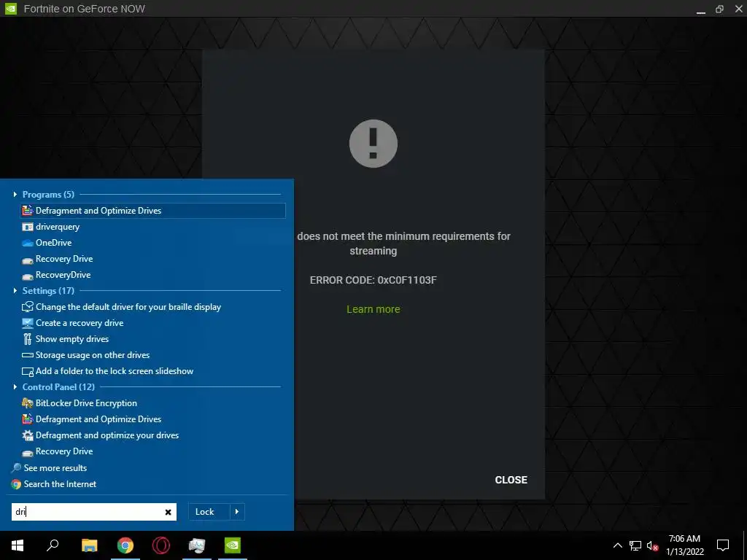
Task: Click the Learn more link
Action: coord(373,309)
